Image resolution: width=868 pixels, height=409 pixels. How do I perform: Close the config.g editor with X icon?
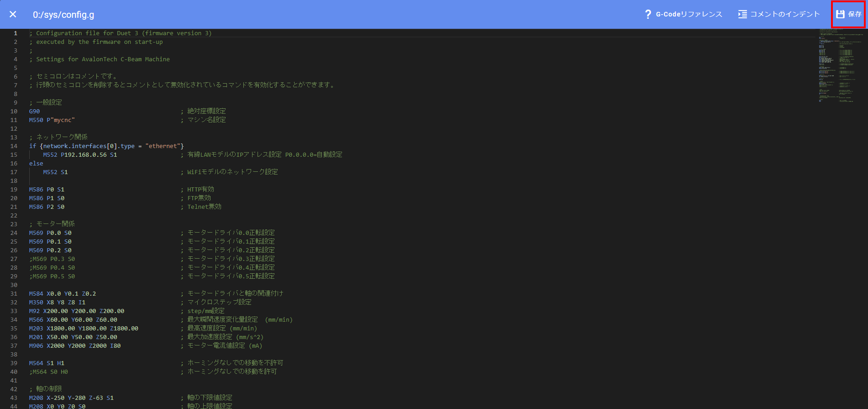coord(13,14)
